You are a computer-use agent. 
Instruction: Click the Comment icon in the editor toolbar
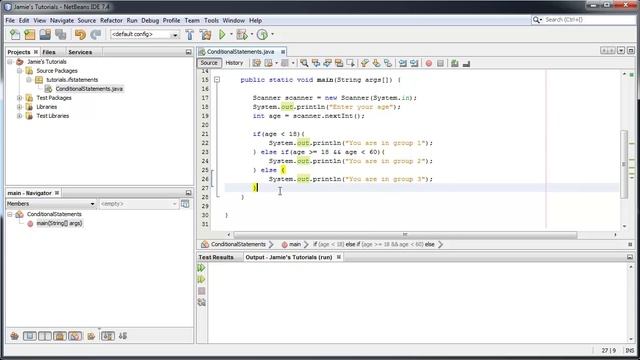(455, 63)
